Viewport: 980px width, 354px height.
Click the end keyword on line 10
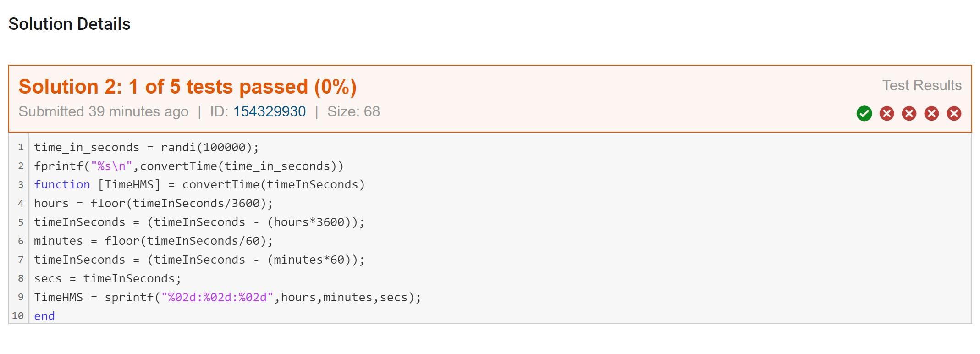click(x=44, y=316)
